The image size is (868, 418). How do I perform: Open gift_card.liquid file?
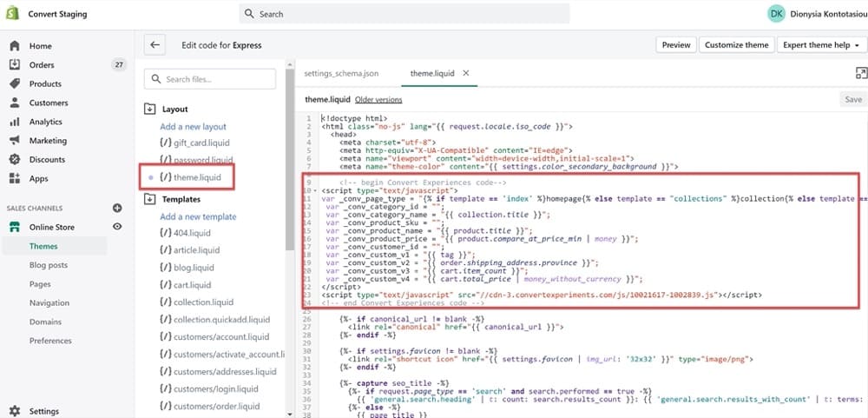194,143
